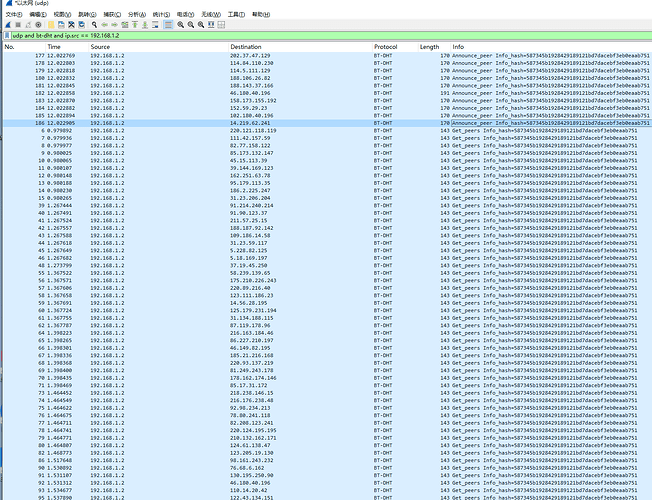This screenshot has width=652, height=500.
Task: Select the packet at time 1.267444
Action: [x=328, y=205]
